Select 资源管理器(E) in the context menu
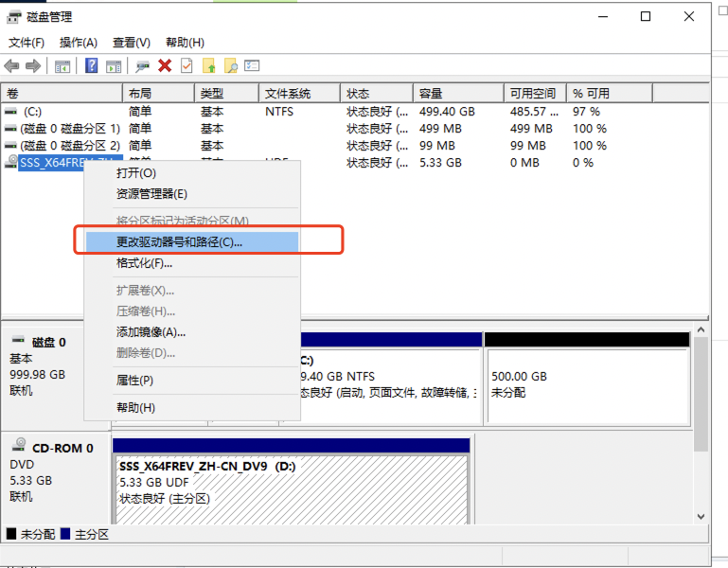 pos(151,193)
